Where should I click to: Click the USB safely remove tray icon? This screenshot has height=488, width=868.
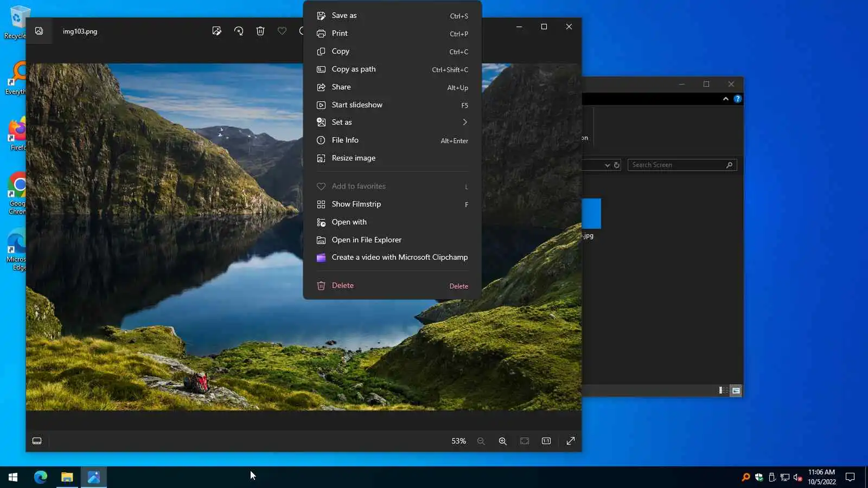pos(772,477)
